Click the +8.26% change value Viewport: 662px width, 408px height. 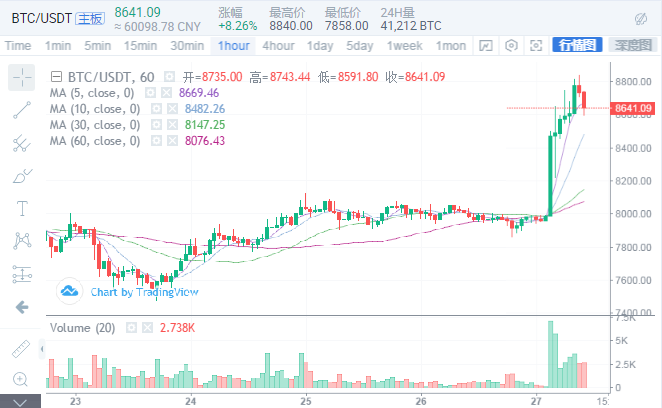[238, 26]
